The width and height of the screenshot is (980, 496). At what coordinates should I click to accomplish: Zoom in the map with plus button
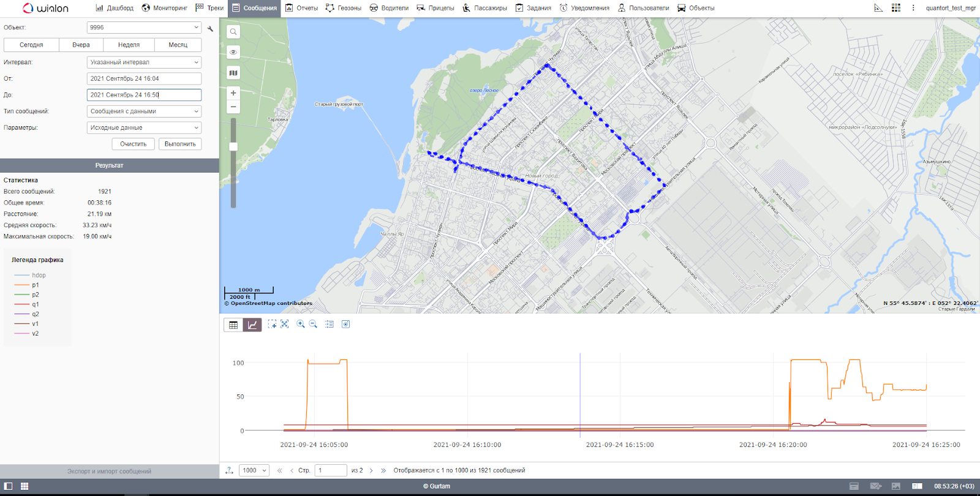[233, 93]
